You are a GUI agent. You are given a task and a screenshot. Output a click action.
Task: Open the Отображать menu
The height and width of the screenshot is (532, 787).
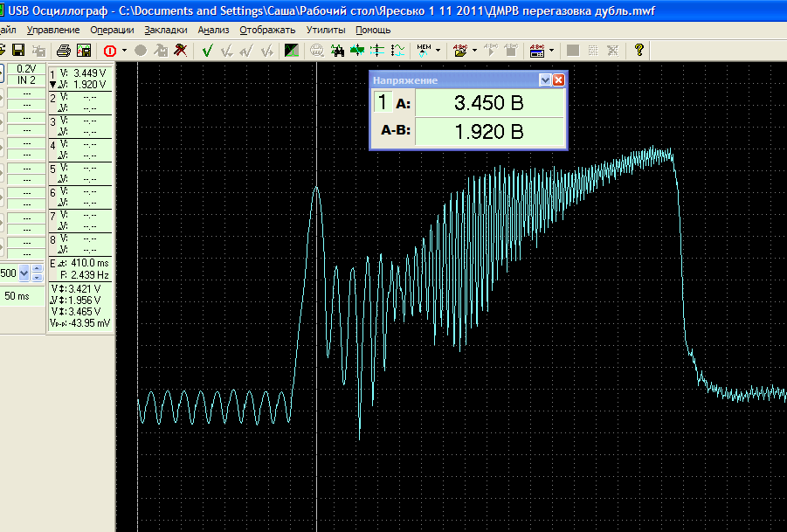[267, 30]
